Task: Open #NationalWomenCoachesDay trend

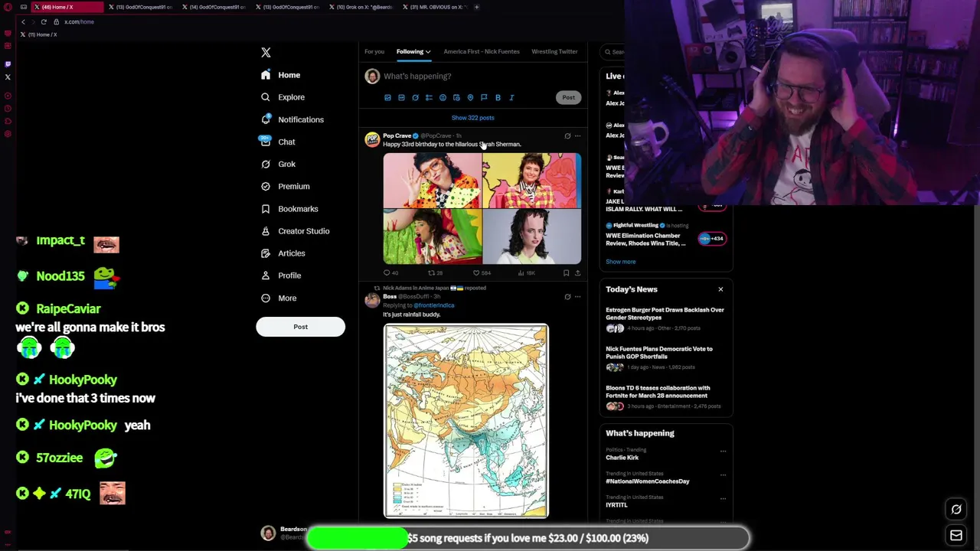Action: click(648, 481)
